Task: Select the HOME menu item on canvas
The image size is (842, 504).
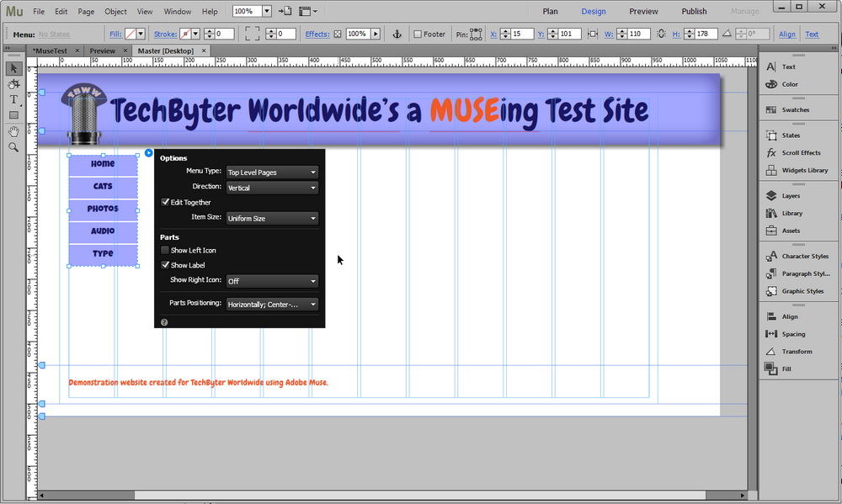Action: [103, 164]
